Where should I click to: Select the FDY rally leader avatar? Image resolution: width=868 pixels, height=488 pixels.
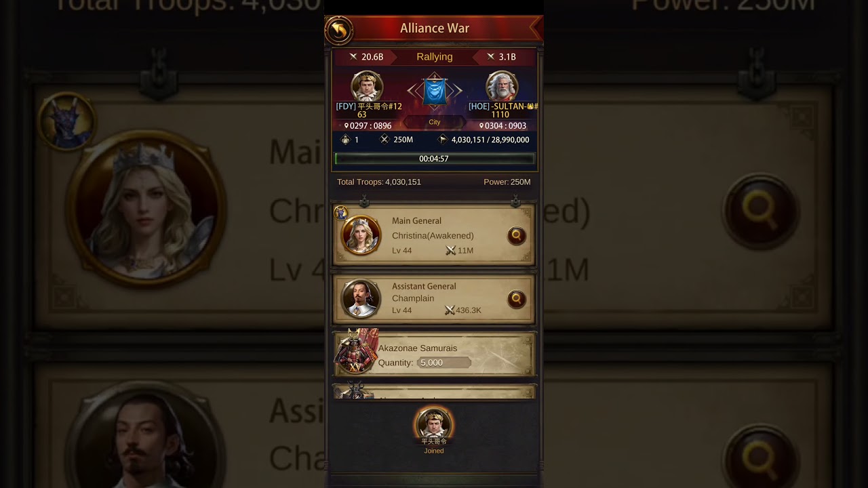[367, 87]
